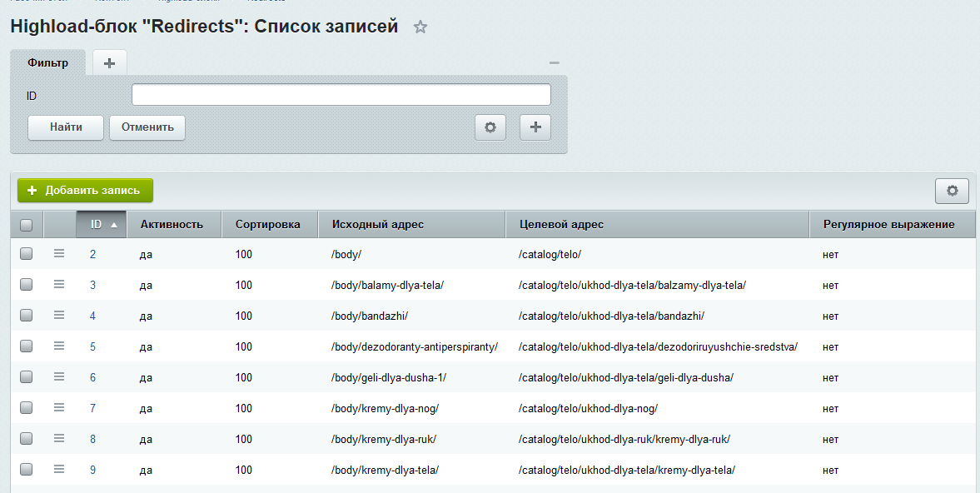Open the filter settings gear
This screenshot has height=493, width=980.
(490, 127)
